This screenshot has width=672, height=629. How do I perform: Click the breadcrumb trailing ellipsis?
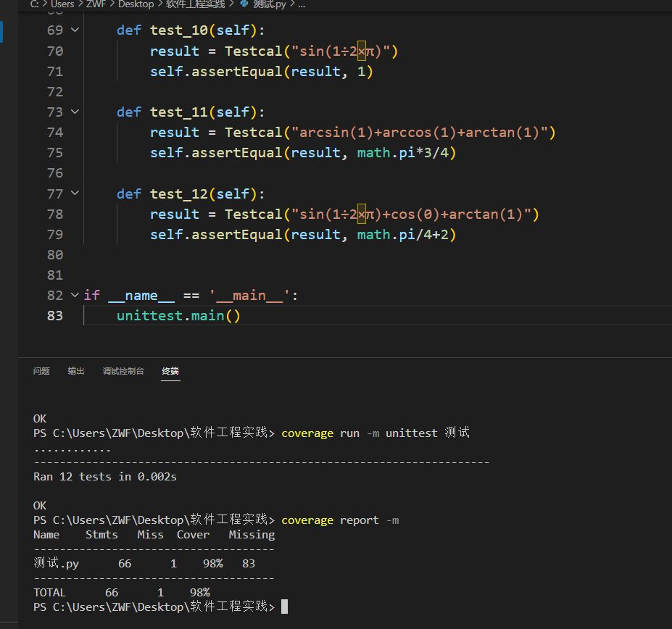[x=301, y=4]
